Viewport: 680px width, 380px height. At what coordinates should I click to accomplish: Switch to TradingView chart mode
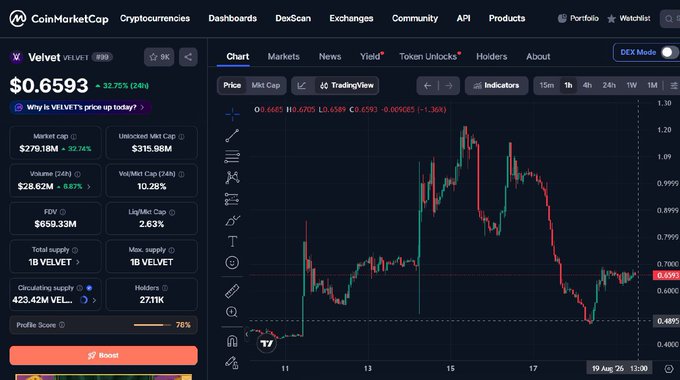tap(347, 85)
